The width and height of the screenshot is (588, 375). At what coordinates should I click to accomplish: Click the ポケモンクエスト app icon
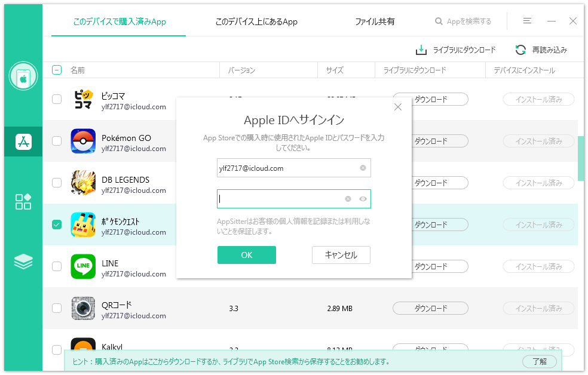pyautogui.click(x=83, y=225)
